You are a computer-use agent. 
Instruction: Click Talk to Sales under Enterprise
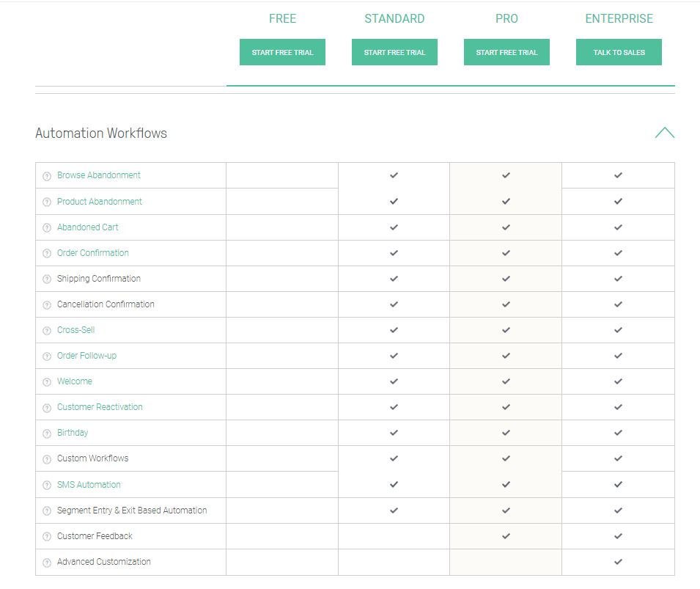click(x=619, y=53)
